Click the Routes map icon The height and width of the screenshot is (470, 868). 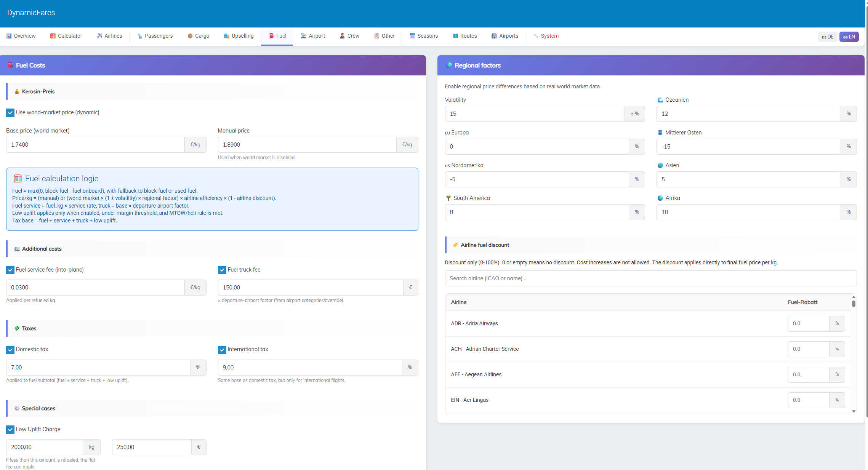[455, 36]
